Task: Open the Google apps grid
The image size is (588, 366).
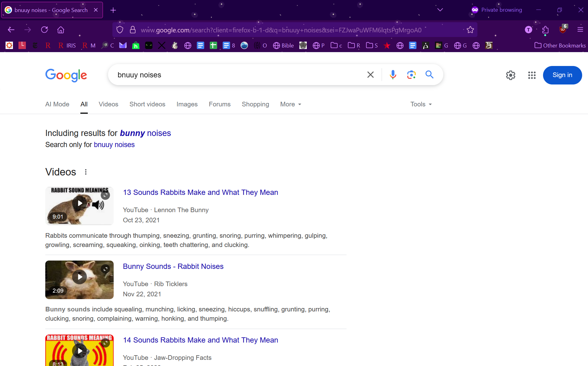Action: pos(532,75)
